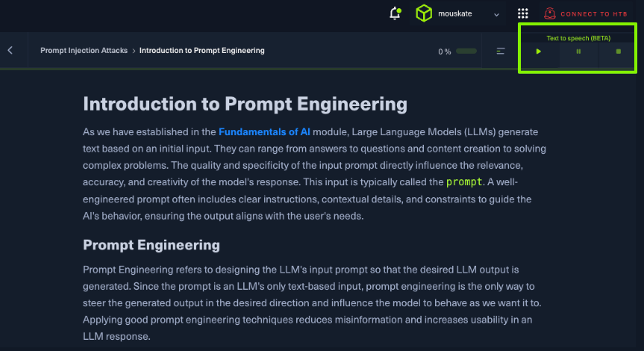This screenshot has width=644, height=351.
Task: Click the green cube profile avatar
Action: (x=425, y=13)
